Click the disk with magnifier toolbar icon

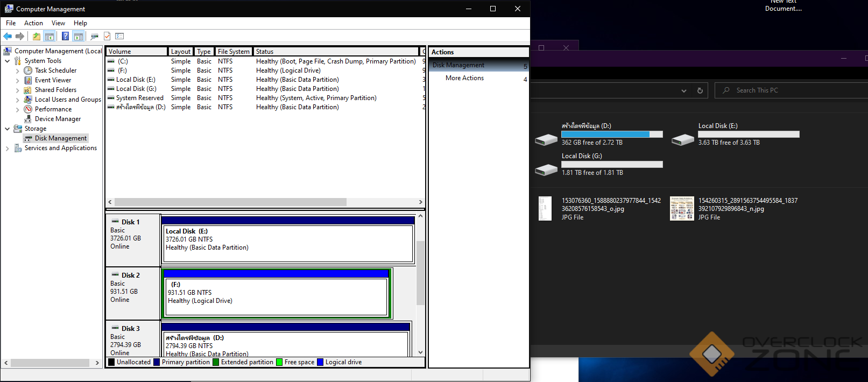click(x=94, y=36)
